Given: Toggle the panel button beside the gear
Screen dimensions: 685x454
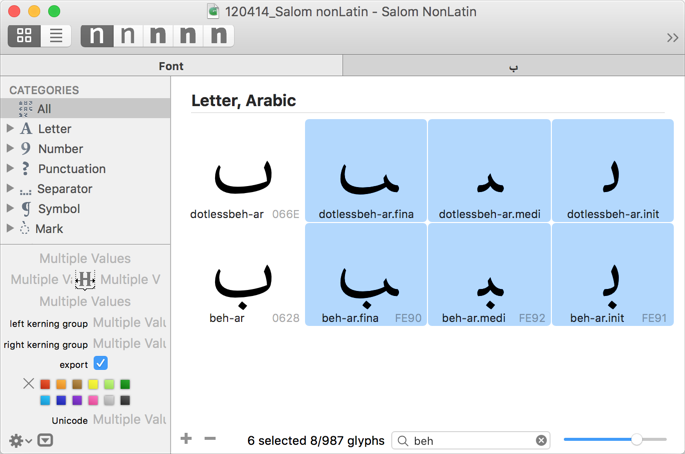Looking at the screenshot, I should pos(45,440).
